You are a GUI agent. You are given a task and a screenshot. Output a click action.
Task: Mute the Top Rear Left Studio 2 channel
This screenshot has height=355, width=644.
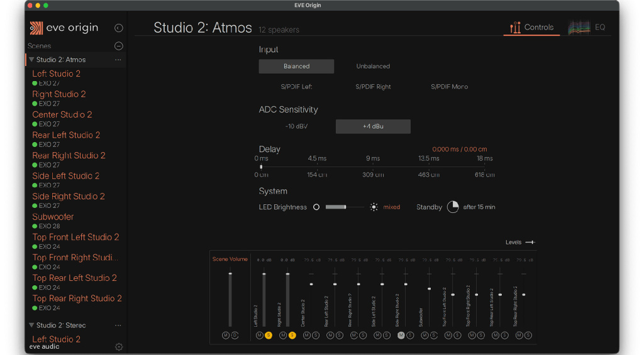(496, 336)
